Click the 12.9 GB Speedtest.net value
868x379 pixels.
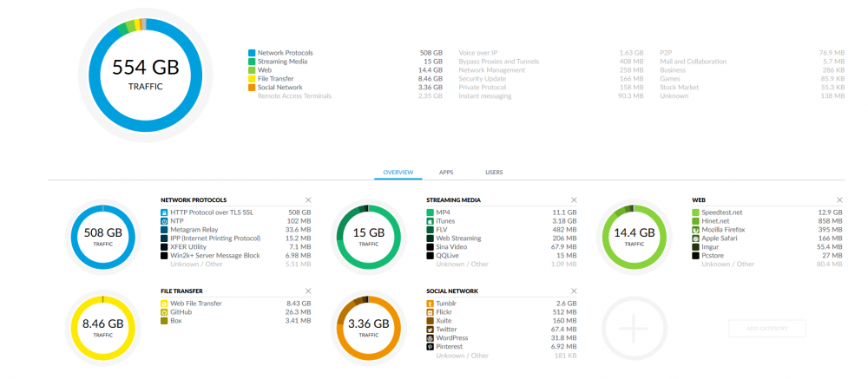point(831,212)
